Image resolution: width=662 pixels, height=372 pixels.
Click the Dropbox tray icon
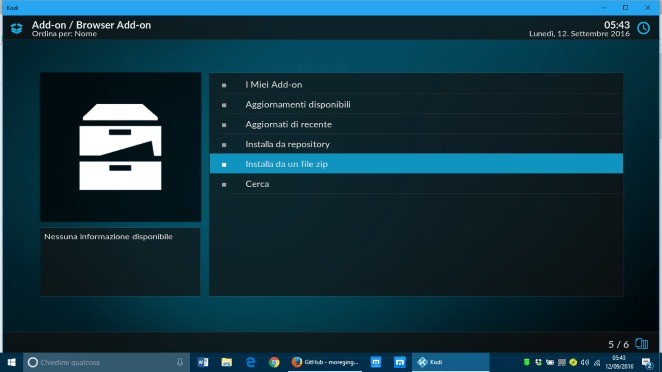pyautogui.click(x=538, y=362)
